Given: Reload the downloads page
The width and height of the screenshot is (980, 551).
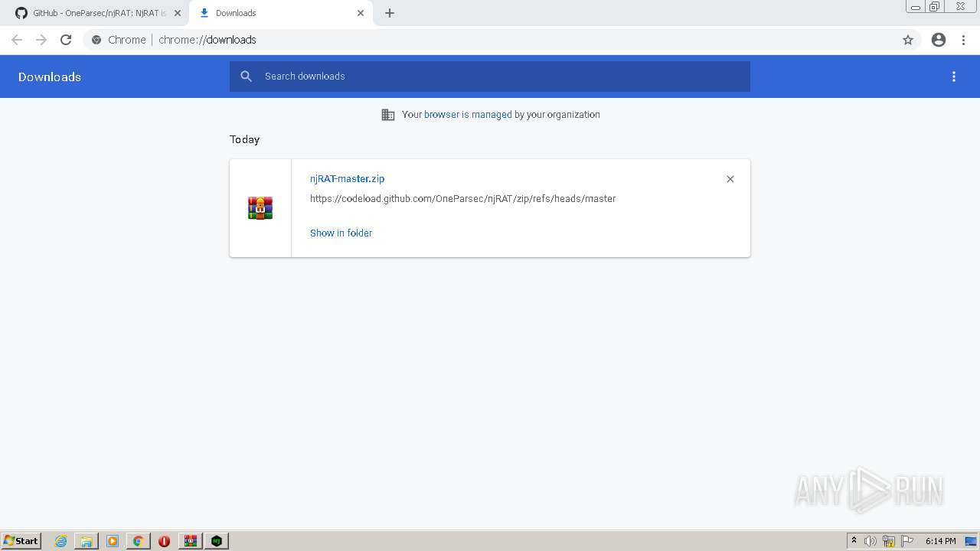Looking at the screenshot, I should (x=66, y=40).
